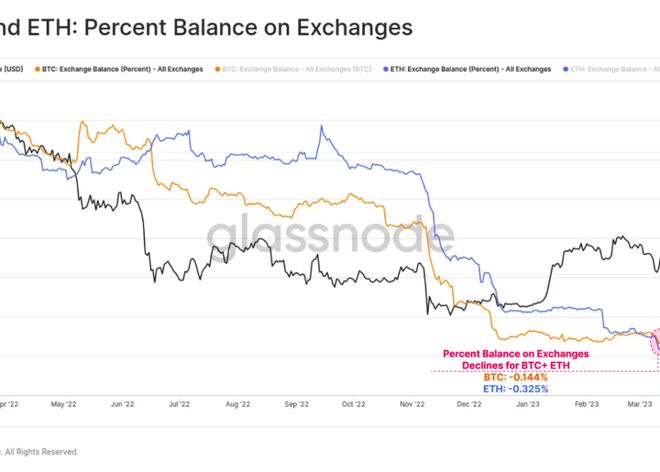660x472 pixels.
Task: Click the pink Percent Balance Declines annotation
Action: click(x=515, y=359)
